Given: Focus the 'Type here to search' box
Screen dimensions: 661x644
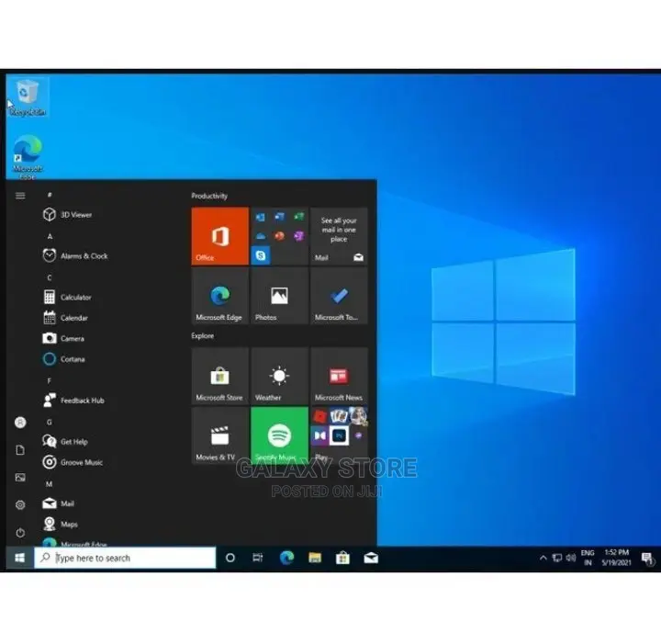Looking at the screenshot, I should 125,558.
